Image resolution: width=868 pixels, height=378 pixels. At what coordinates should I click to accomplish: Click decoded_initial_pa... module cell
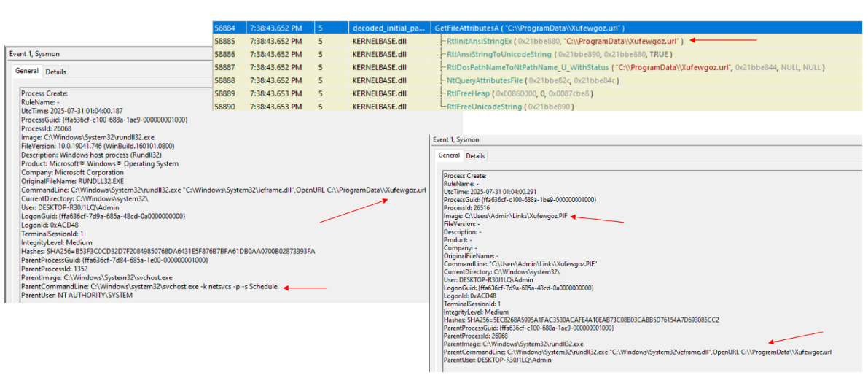tap(386, 28)
